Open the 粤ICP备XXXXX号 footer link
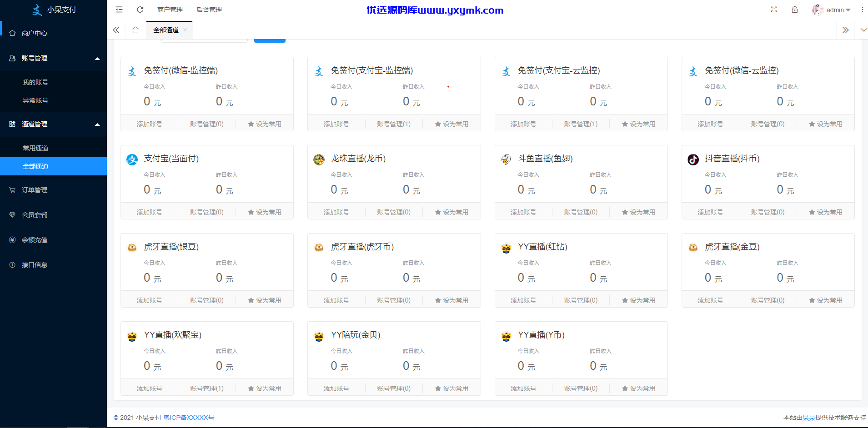Screen dimensions: 868x428 tap(189, 418)
